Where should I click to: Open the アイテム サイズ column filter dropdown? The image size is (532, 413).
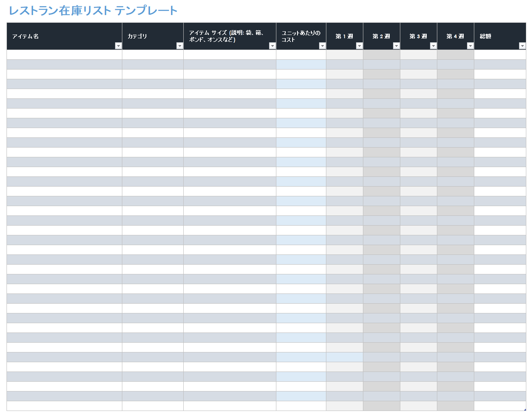272,46
